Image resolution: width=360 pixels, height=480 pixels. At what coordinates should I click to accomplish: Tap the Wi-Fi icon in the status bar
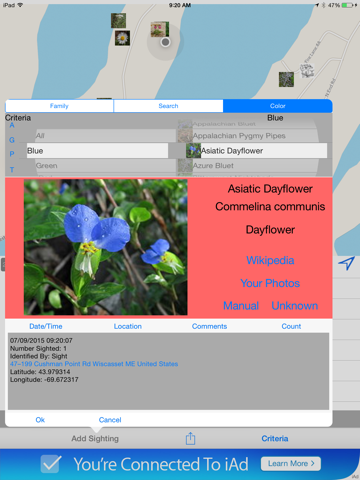click(x=20, y=5)
